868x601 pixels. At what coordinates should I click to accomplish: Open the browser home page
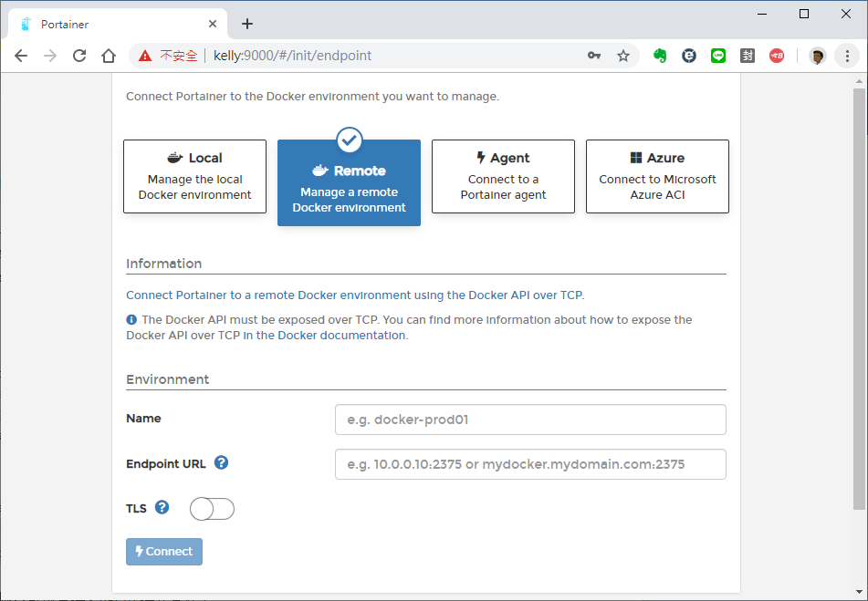click(109, 56)
